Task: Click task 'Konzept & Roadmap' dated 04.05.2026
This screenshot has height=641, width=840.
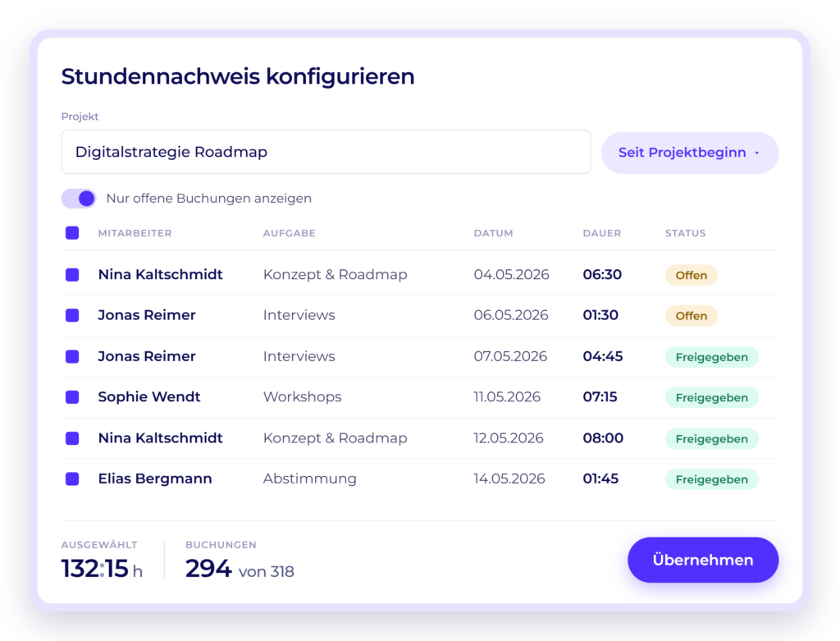Action: pos(335,274)
